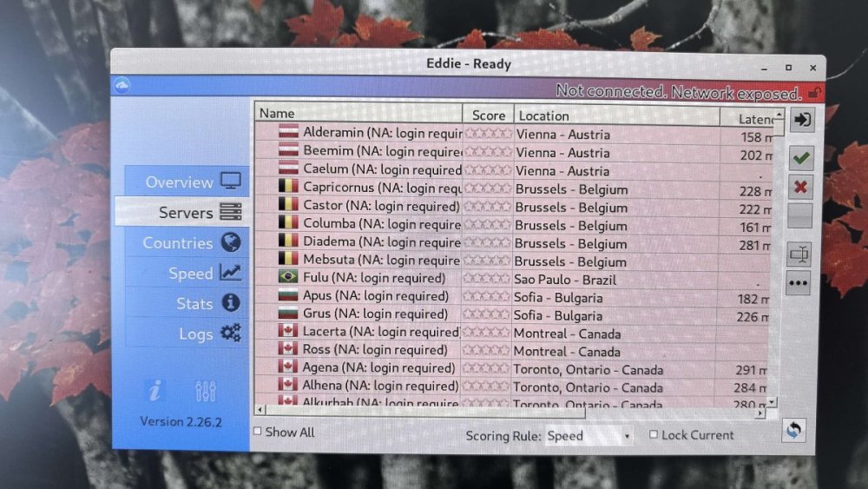Screen dimensions: 868x489
Task: Select the Servers tab
Action: pyautogui.click(x=182, y=212)
